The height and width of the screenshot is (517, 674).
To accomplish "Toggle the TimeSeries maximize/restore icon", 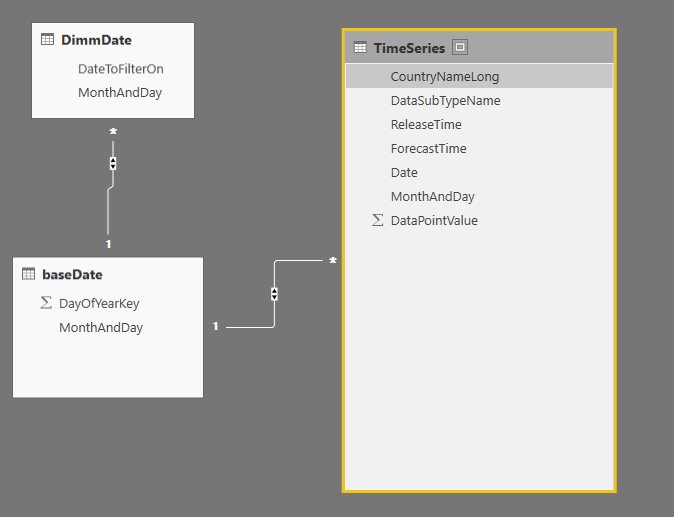I will point(460,47).
